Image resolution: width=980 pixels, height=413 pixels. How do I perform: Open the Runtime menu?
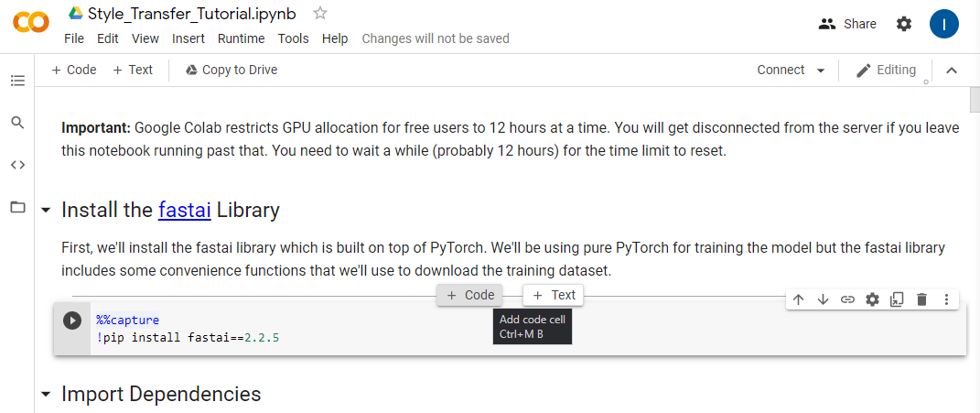coord(241,38)
